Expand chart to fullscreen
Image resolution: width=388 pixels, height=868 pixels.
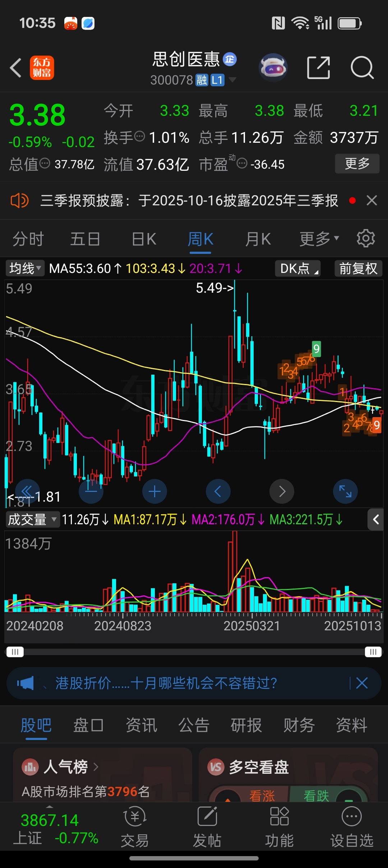pos(345,491)
